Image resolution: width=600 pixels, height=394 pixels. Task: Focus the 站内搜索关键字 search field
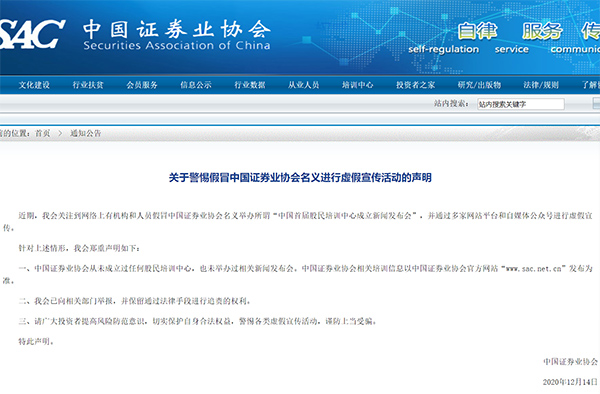point(521,104)
